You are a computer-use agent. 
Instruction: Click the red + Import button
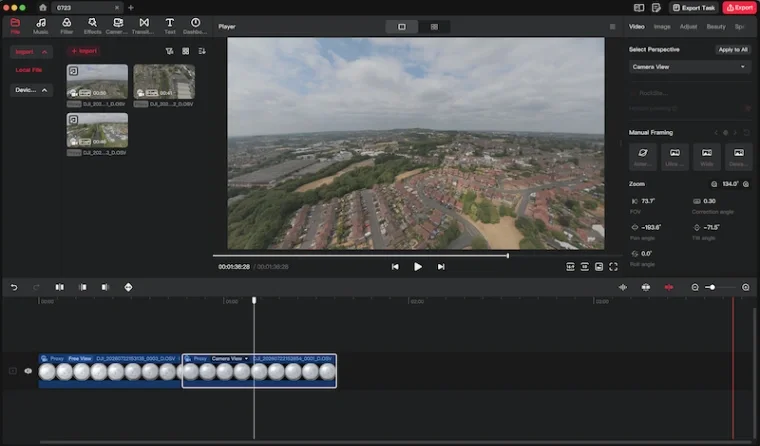click(x=84, y=51)
